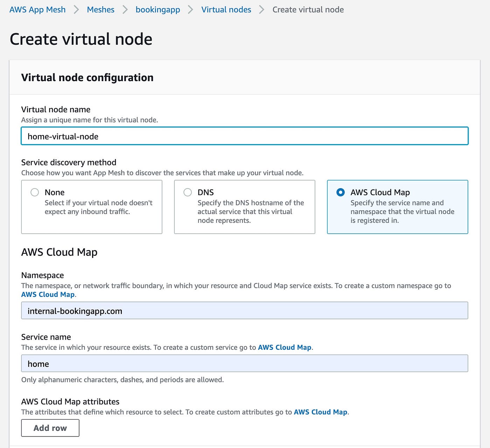Screen dimensions: 490x448
Task: Go to the Meshes breadcrumb
Action: point(100,10)
